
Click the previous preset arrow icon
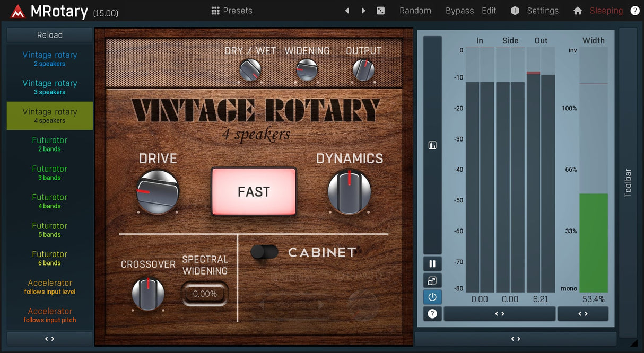point(347,11)
